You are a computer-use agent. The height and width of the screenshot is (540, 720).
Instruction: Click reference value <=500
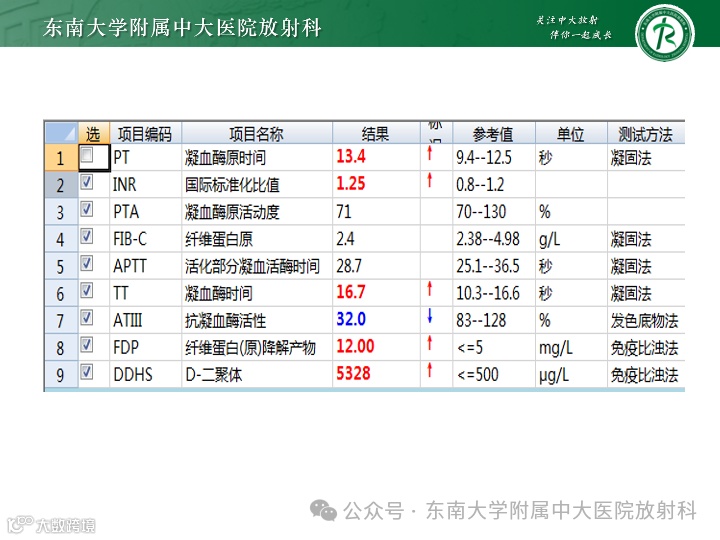click(x=478, y=374)
